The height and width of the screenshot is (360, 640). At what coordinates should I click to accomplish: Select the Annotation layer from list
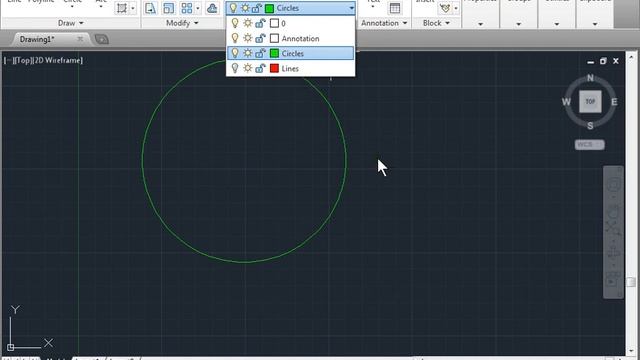coord(290,38)
